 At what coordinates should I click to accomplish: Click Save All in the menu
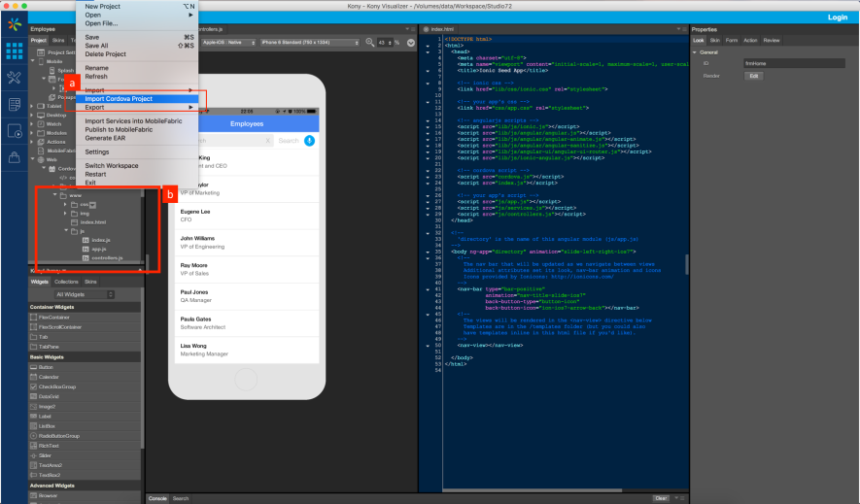(x=96, y=46)
